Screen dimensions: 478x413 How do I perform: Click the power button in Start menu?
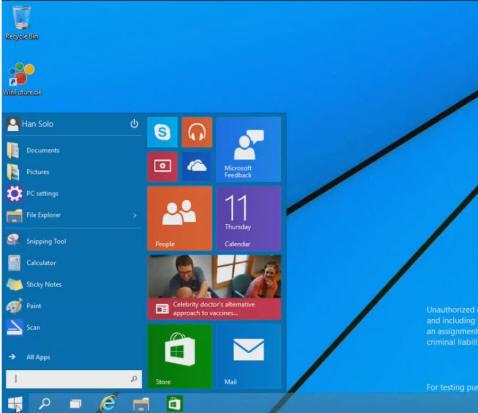[134, 124]
